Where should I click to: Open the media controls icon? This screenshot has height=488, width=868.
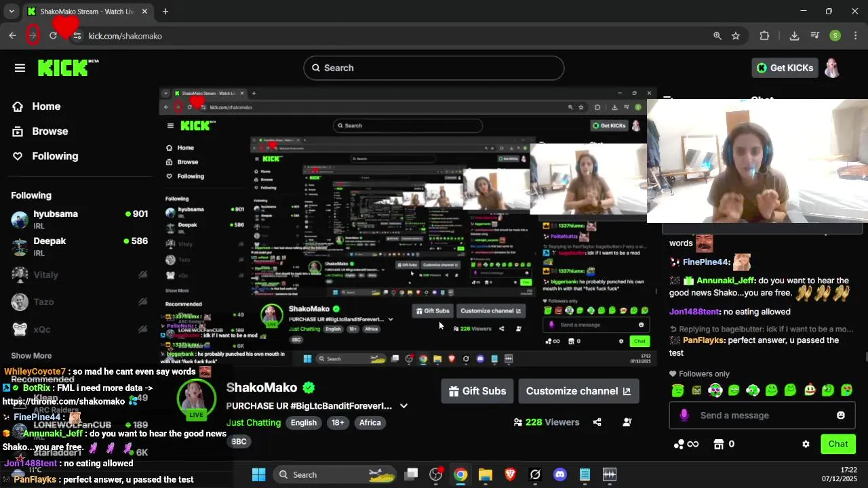point(815,36)
